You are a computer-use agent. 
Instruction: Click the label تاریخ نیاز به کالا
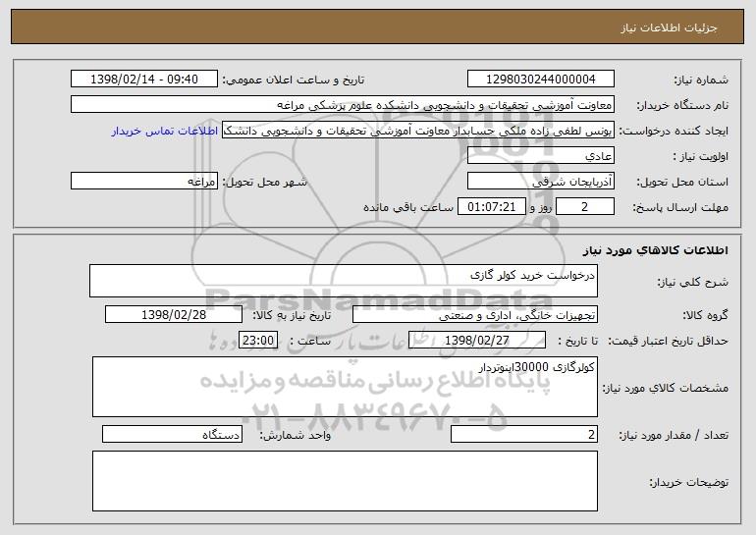(292, 316)
